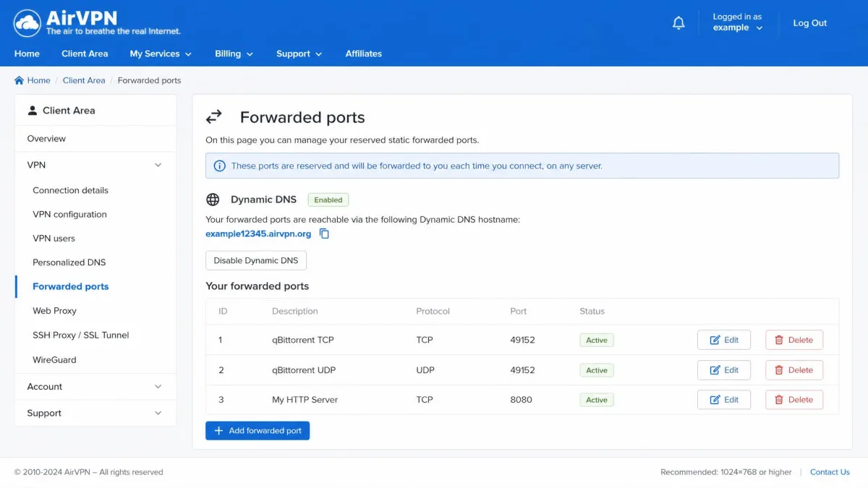The height and width of the screenshot is (488, 868).
Task: Click the "qBittorrent TCP" description cell
Action: (302, 340)
